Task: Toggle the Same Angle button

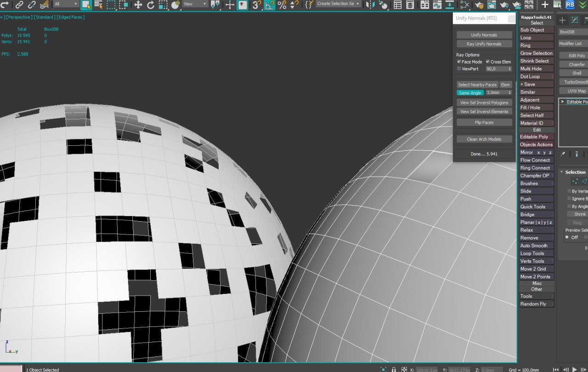Action: pyautogui.click(x=470, y=93)
